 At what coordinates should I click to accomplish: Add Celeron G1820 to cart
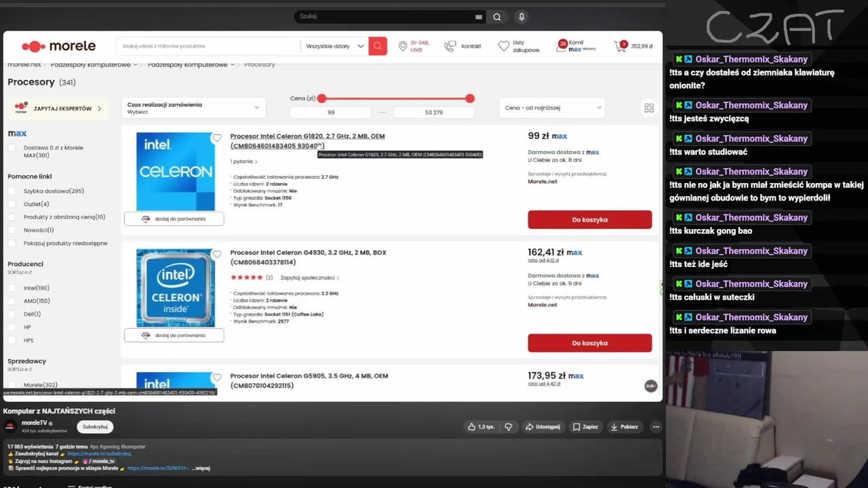click(590, 220)
